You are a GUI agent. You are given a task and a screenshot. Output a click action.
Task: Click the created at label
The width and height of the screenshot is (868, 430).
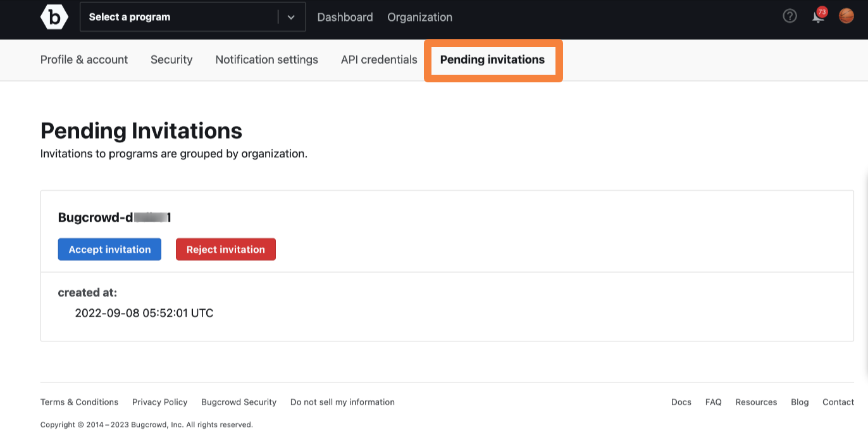pyautogui.click(x=87, y=293)
